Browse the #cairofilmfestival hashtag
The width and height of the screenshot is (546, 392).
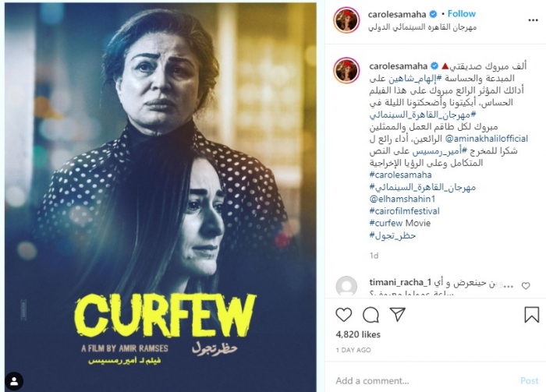[x=404, y=210]
